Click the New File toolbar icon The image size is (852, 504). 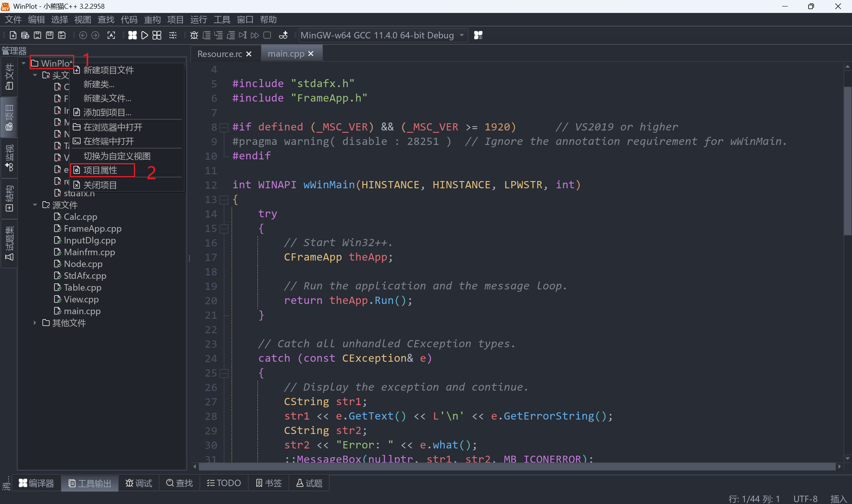[x=13, y=35]
